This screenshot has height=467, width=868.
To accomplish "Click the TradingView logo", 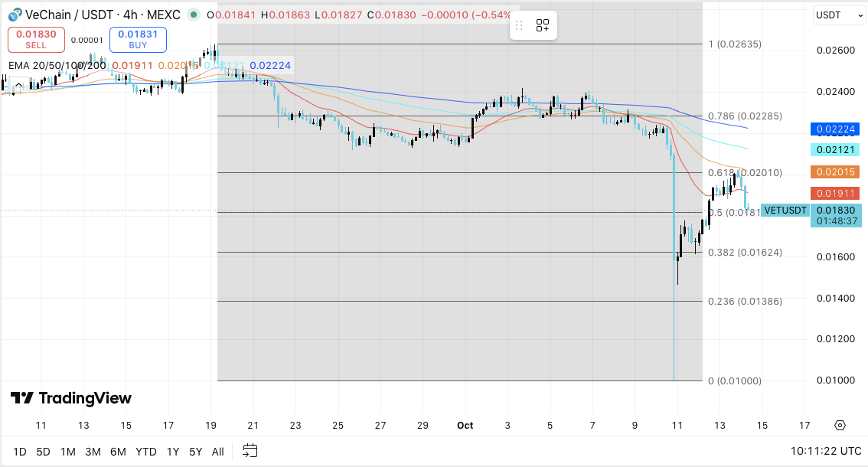I will (x=70, y=398).
